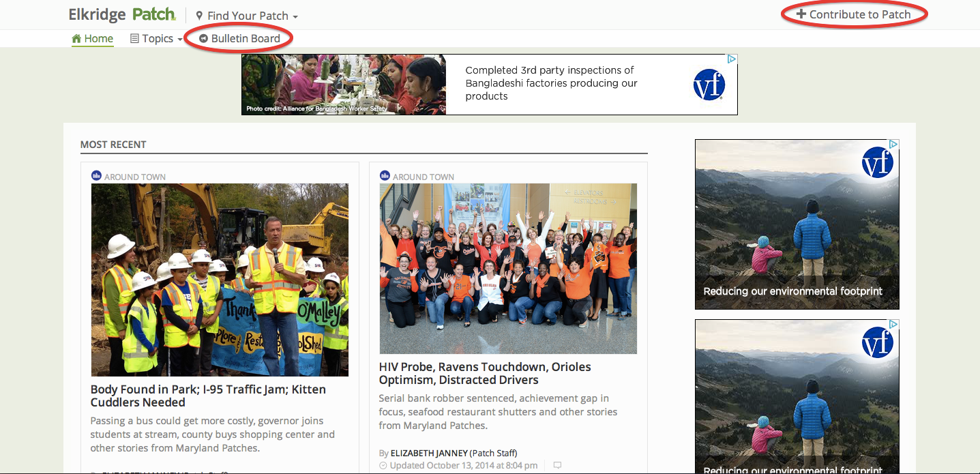Viewport: 980px width, 474px height.
Task: Click the plus icon in Contribute to Patch
Action: click(801, 14)
